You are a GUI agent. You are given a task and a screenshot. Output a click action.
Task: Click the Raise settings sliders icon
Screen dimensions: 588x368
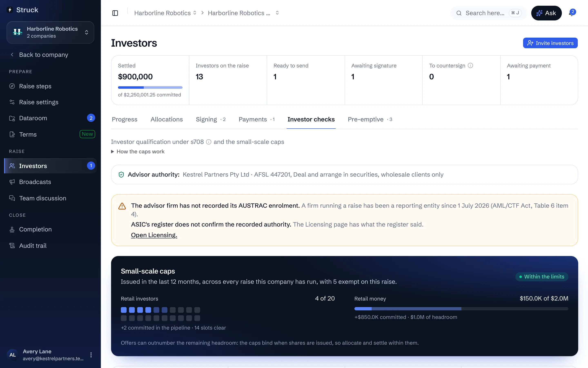pyautogui.click(x=12, y=102)
